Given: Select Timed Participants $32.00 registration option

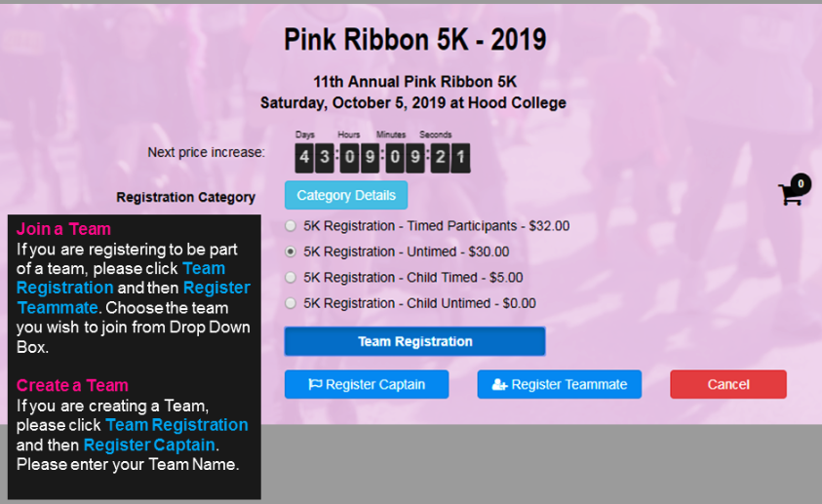Looking at the screenshot, I should (x=291, y=226).
